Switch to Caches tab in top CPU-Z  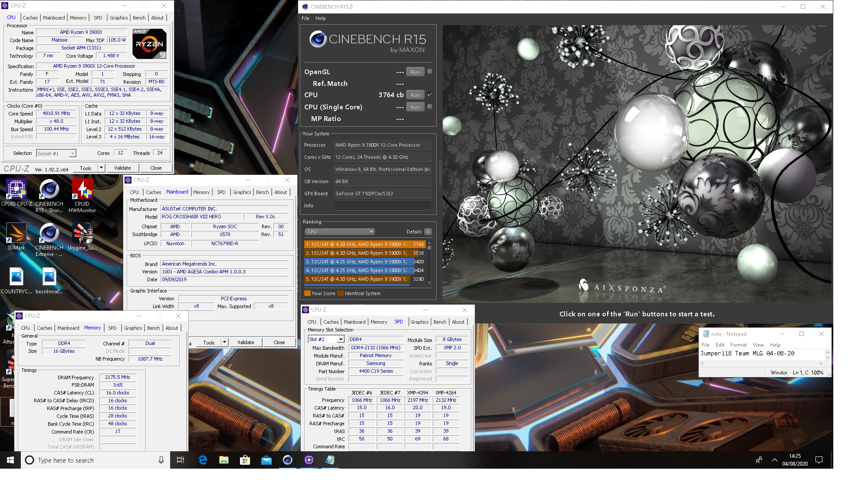tap(30, 18)
